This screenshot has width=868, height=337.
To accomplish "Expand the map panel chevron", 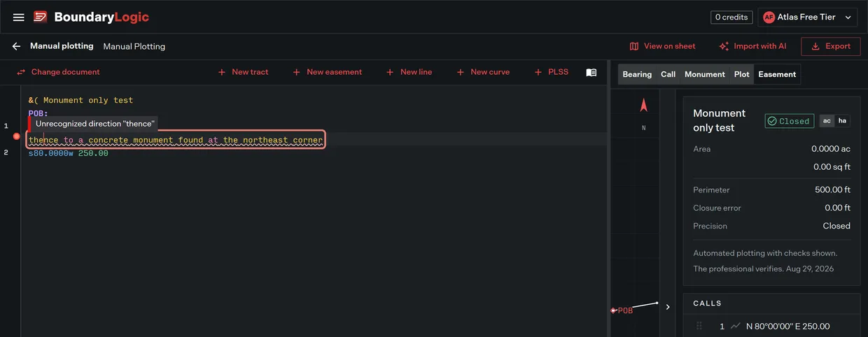I will [x=668, y=307].
